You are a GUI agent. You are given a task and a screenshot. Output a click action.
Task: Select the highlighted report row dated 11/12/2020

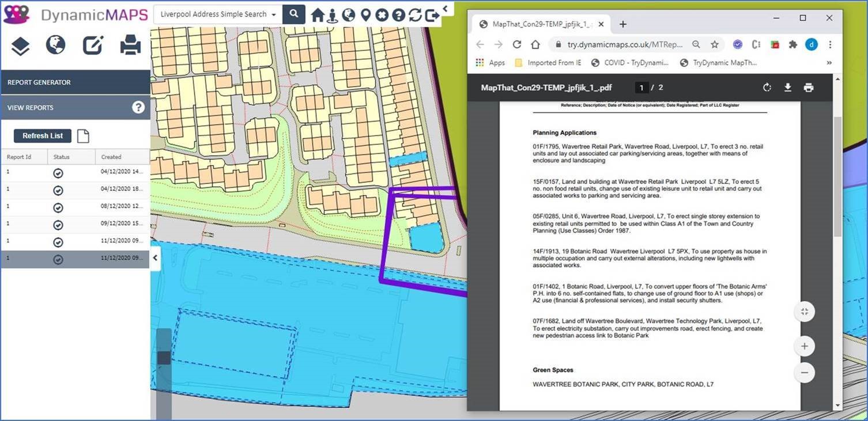76,259
